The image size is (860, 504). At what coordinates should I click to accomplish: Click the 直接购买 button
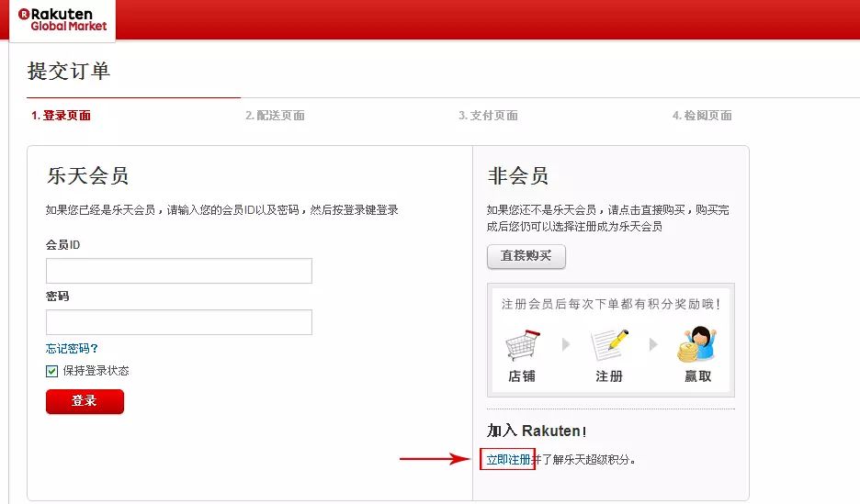click(526, 256)
